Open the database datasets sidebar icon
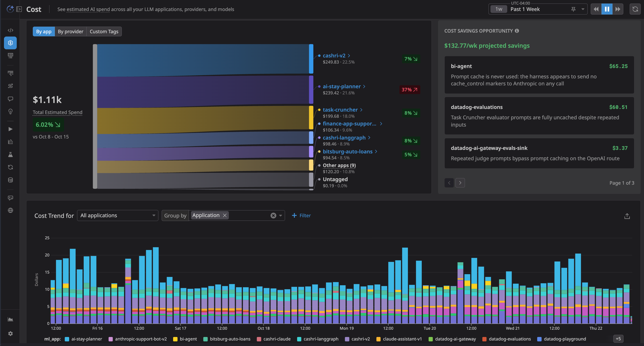Image resolution: width=644 pixels, height=346 pixels. (10, 180)
